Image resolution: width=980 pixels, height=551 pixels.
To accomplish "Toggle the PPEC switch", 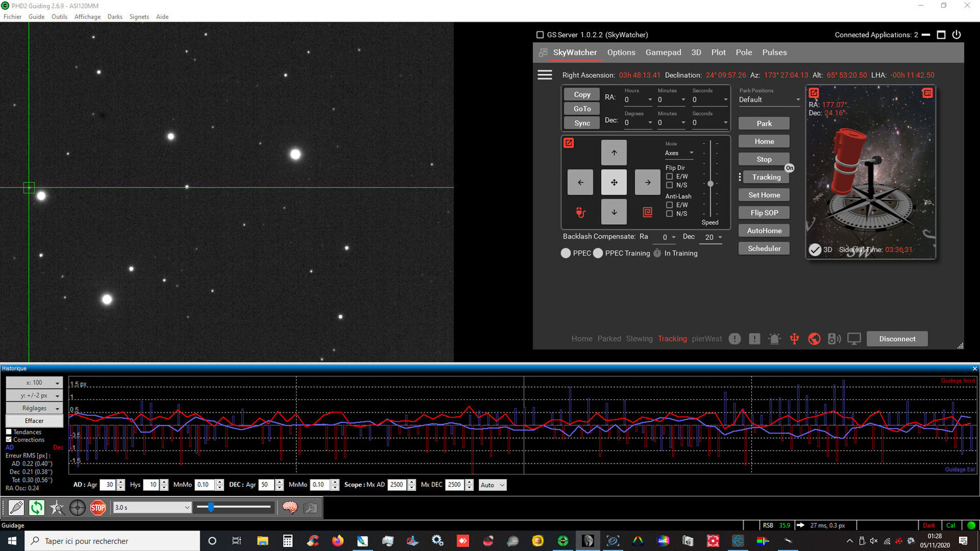I will coord(566,254).
